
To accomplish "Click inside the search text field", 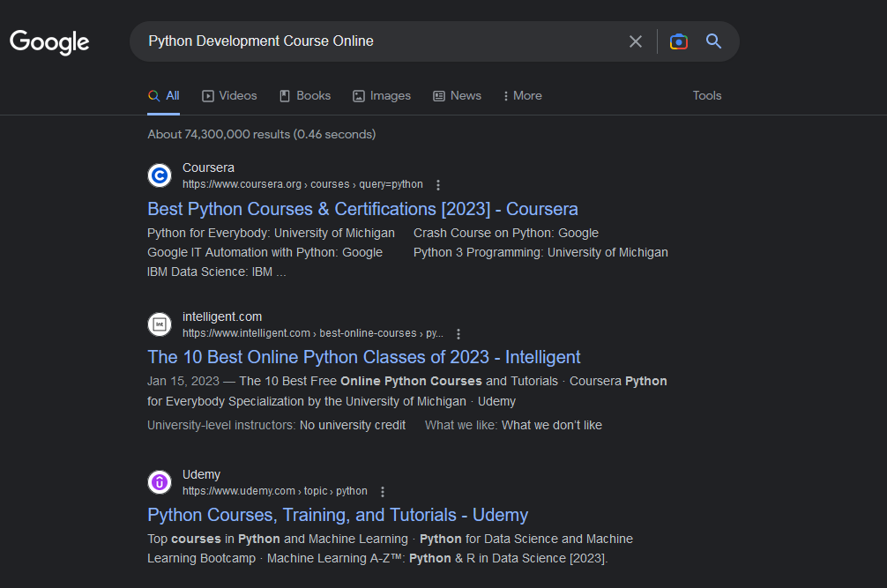I will coord(379,41).
